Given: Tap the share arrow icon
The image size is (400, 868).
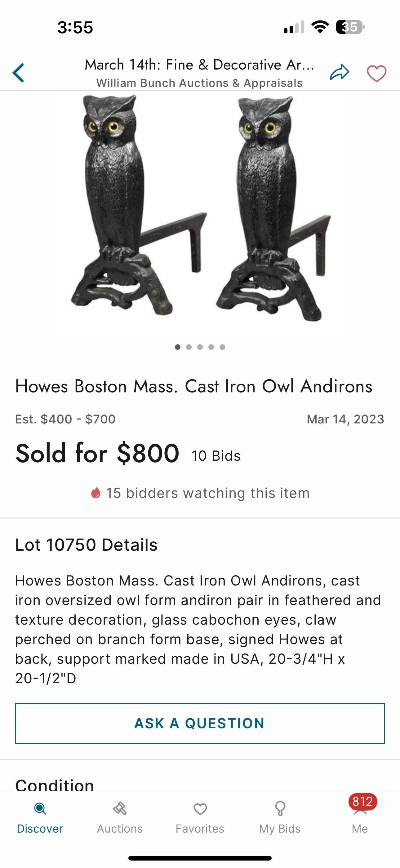Looking at the screenshot, I should 340,72.
